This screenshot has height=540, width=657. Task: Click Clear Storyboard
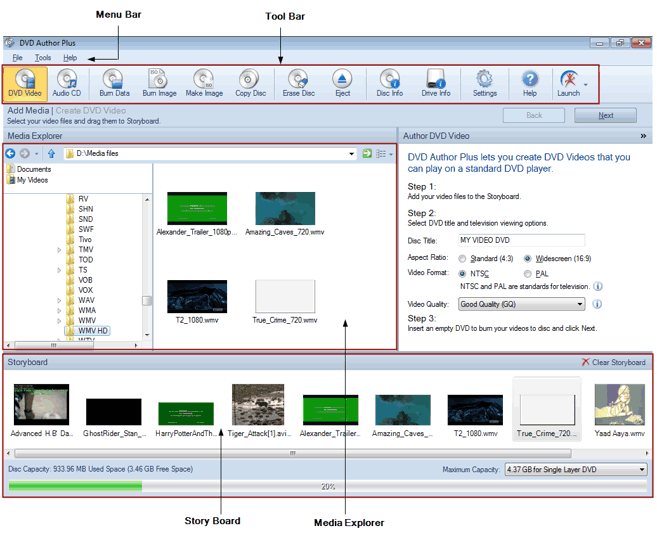pyautogui.click(x=614, y=362)
